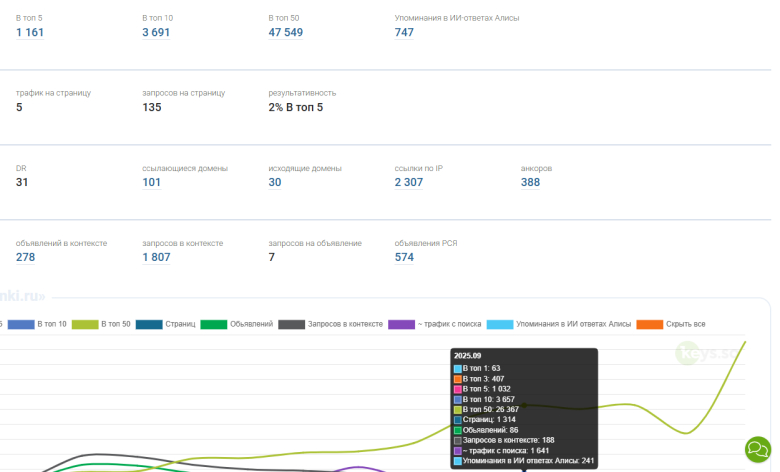780x472 pixels.
Task: Open context ads count 278
Action: click(26, 258)
